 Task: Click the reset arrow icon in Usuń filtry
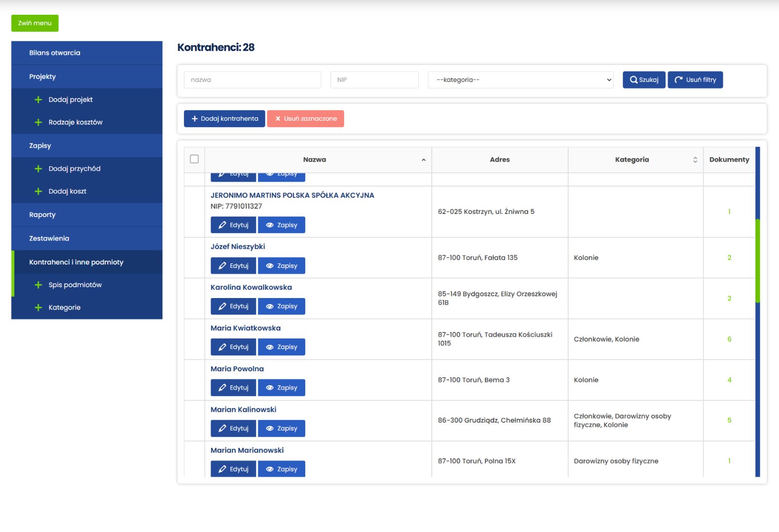(x=679, y=80)
